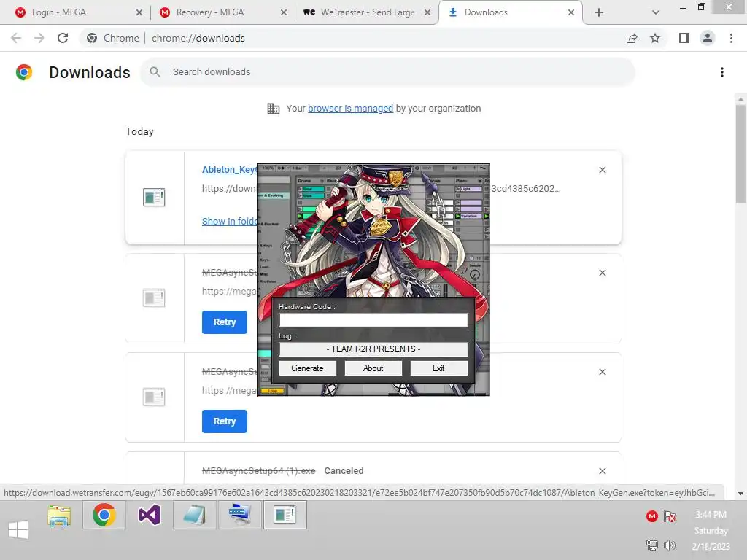
Task: Open the Downloads page more actions menu
Action: click(722, 72)
